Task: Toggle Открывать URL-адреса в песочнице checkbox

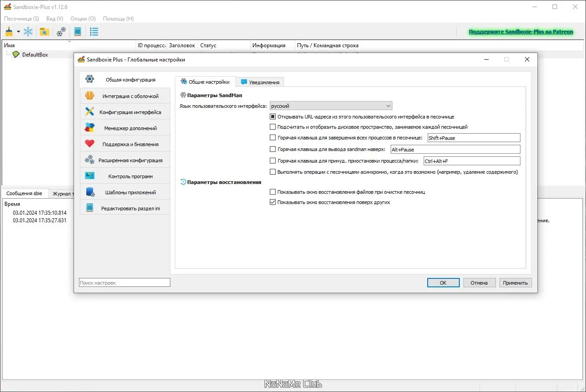Action: pos(273,117)
